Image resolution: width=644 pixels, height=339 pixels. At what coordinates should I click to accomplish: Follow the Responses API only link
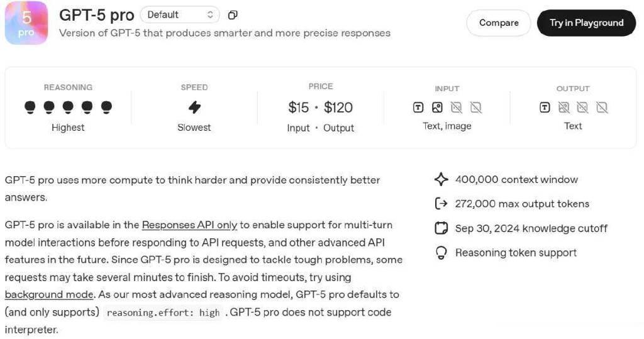point(189,225)
